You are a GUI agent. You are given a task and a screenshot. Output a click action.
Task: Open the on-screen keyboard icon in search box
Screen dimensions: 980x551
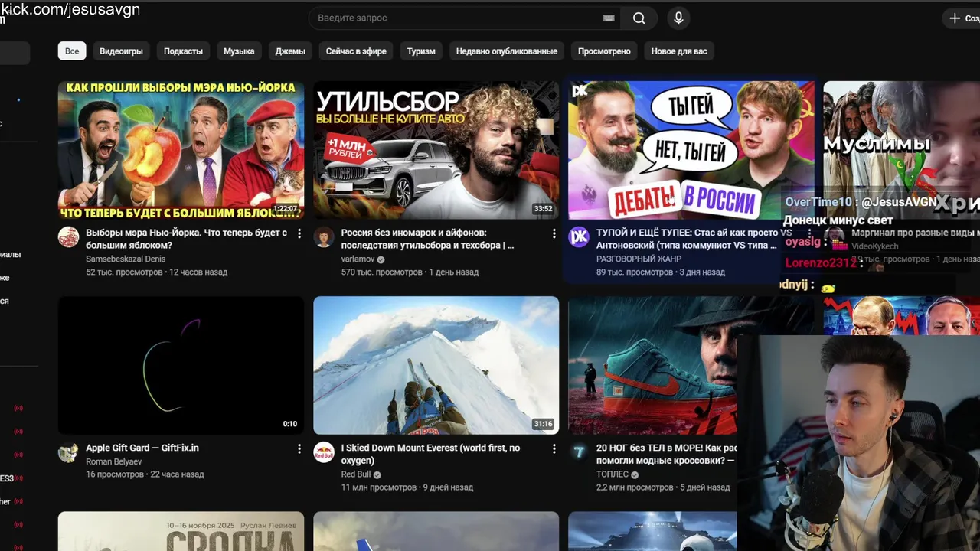(x=609, y=18)
